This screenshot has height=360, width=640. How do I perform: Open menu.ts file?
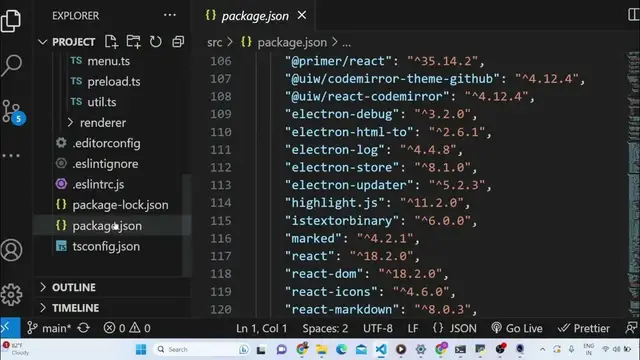point(108,61)
